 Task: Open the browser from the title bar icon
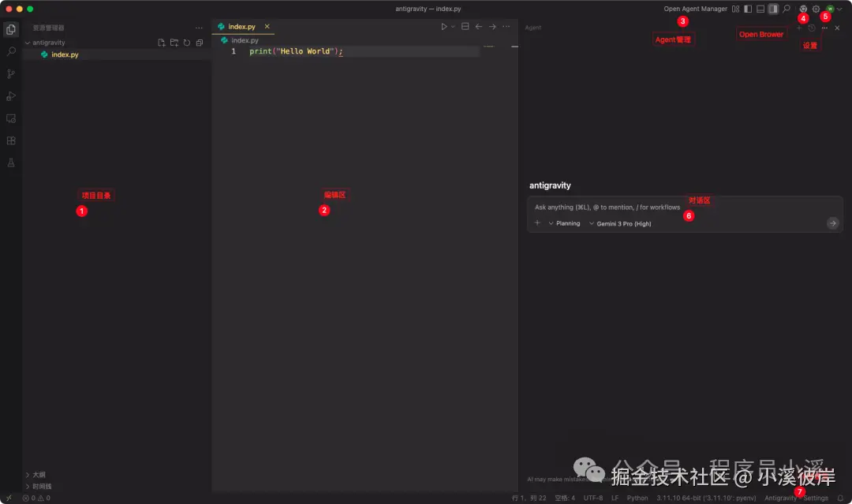tap(803, 9)
